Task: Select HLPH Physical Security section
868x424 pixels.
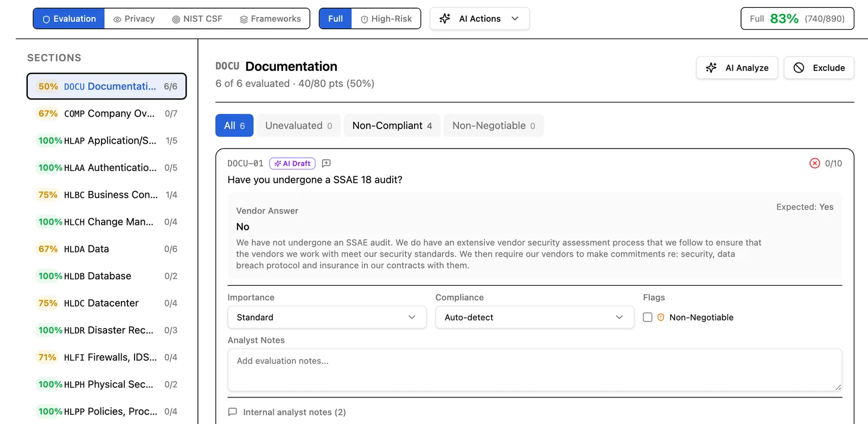Action: pos(106,384)
